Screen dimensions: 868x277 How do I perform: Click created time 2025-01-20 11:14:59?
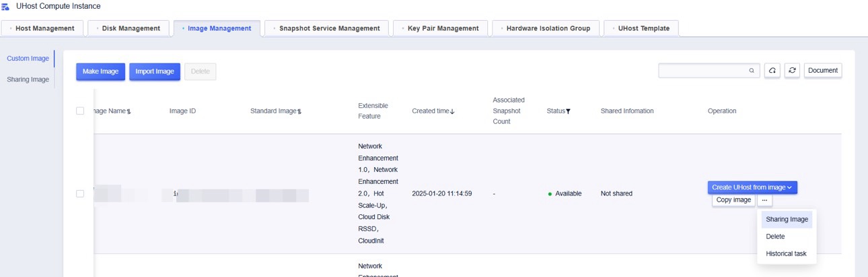point(442,193)
